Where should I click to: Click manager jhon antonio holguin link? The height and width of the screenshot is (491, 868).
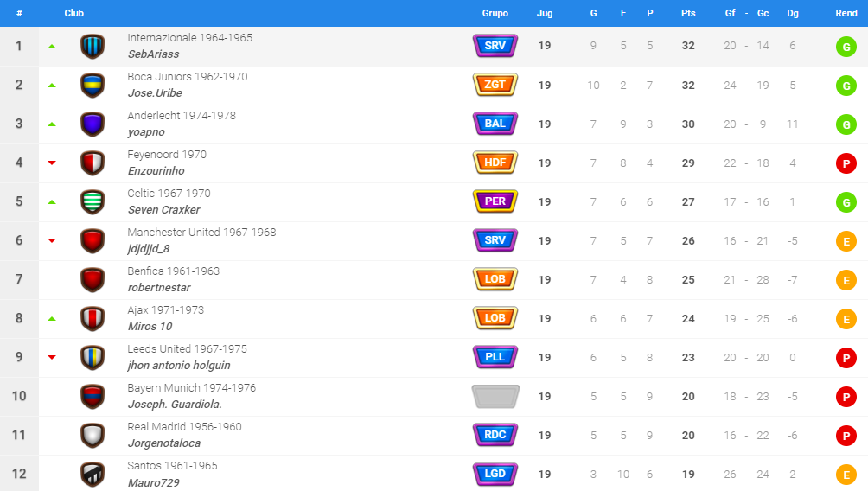[x=179, y=366]
